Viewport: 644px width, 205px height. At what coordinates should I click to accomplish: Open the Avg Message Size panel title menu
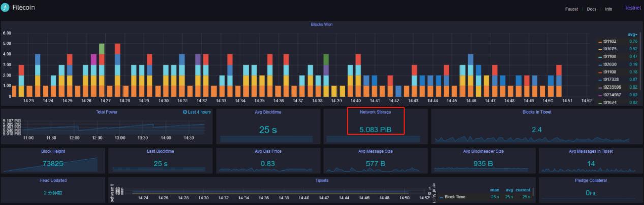click(x=375, y=151)
